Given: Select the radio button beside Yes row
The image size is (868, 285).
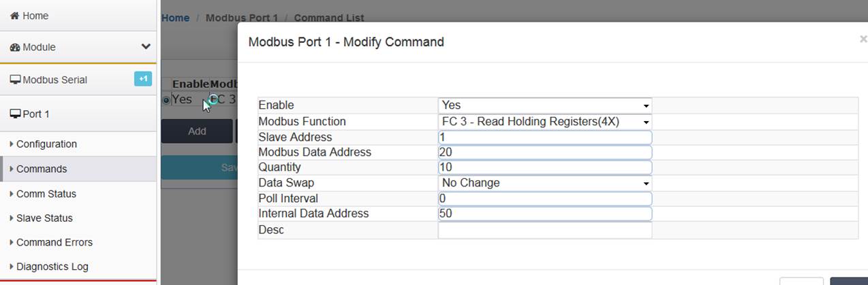Looking at the screenshot, I should pyautogui.click(x=166, y=100).
